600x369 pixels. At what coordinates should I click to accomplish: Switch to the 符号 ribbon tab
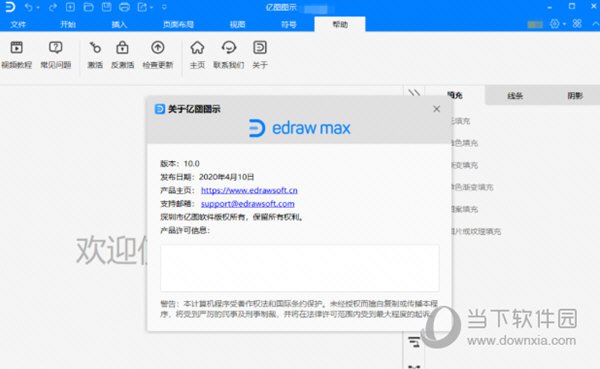[x=289, y=24]
